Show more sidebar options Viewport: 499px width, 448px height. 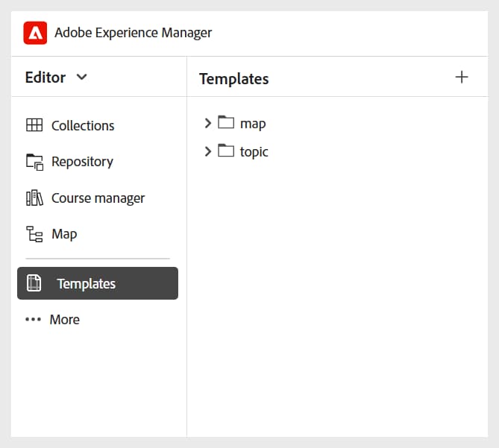64,320
